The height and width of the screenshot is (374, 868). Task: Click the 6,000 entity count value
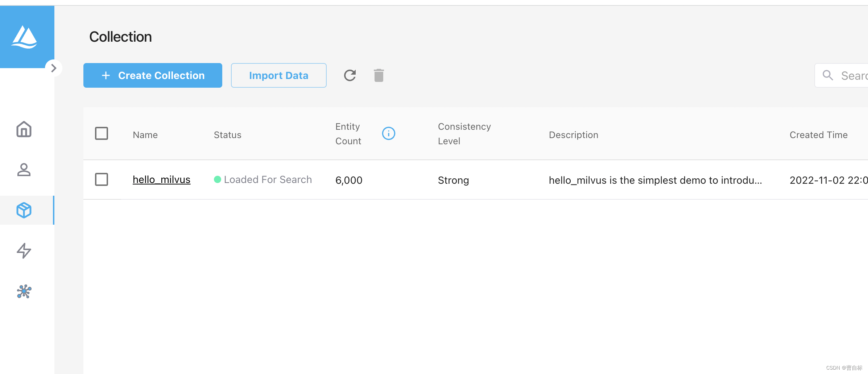(349, 180)
